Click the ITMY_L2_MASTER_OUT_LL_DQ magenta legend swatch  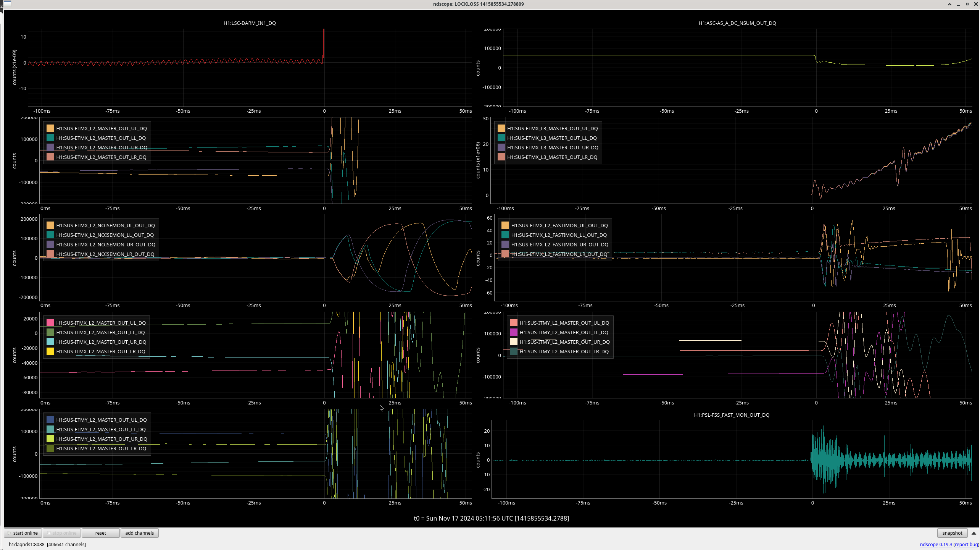pyautogui.click(x=514, y=332)
